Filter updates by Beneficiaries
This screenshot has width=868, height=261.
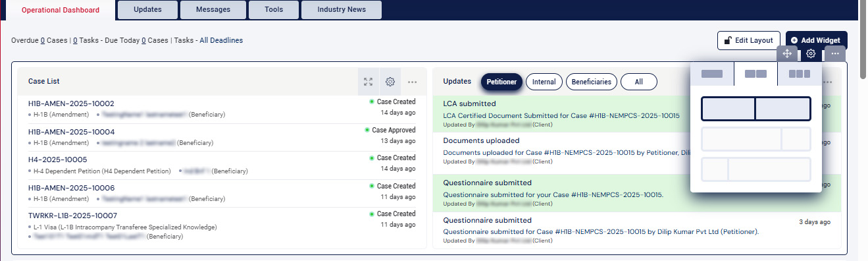coord(592,82)
